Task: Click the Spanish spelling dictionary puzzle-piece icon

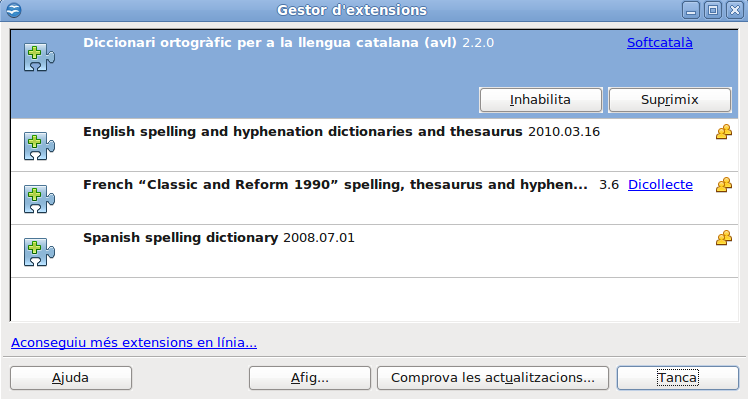Action: [39, 252]
